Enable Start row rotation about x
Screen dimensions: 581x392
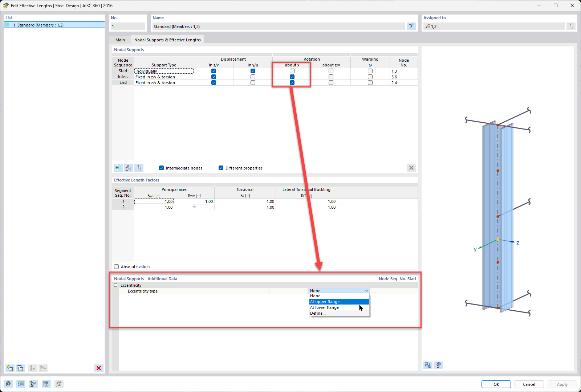click(292, 71)
